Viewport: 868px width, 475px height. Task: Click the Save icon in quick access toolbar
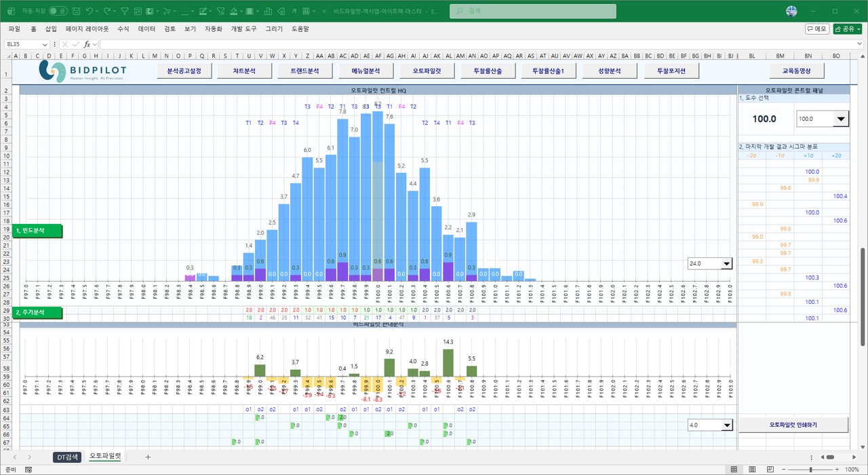click(x=77, y=11)
